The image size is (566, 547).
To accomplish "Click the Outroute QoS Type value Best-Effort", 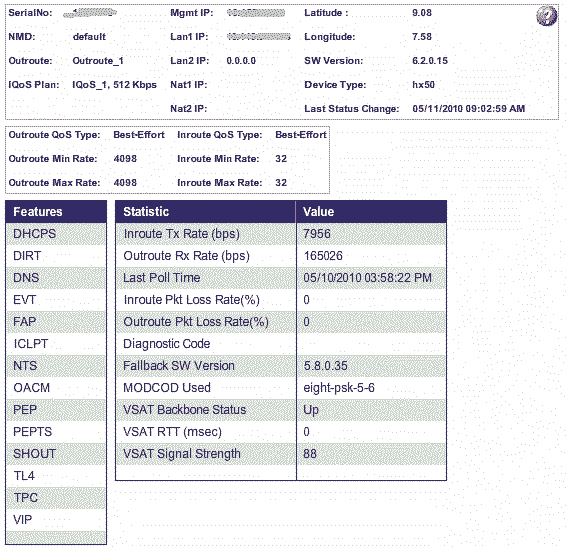I will [x=139, y=135].
